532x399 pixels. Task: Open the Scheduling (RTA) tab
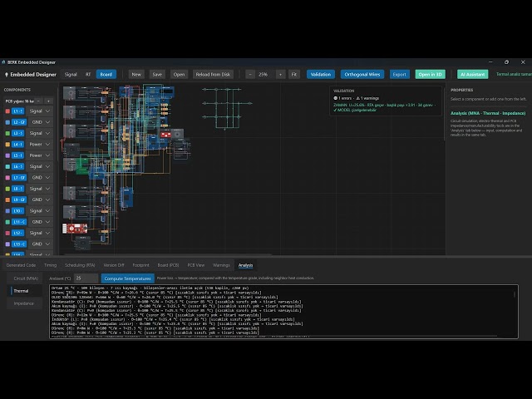pos(80,265)
